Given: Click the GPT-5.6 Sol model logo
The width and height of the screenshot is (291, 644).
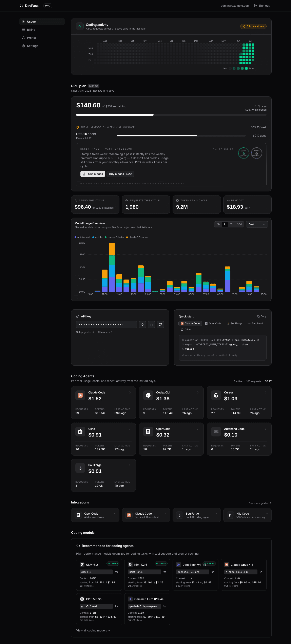Looking at the screenshot, I should click(x=82, y=599).
